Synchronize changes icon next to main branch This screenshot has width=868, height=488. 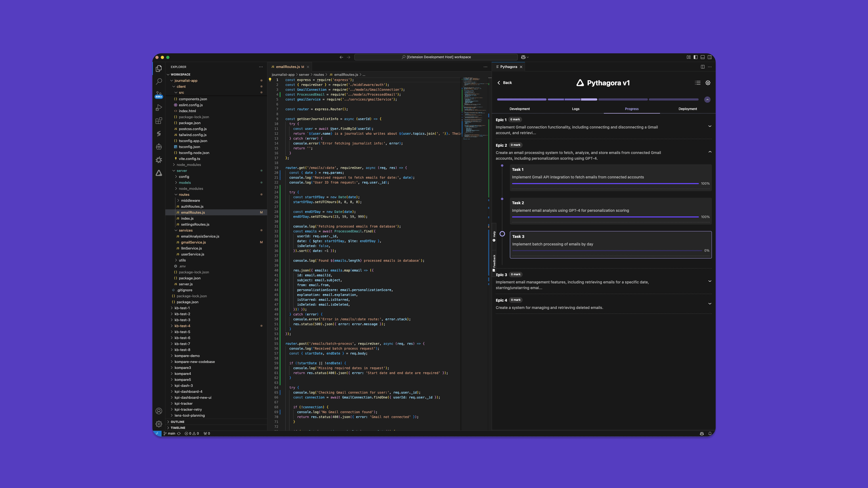[179, 434]
